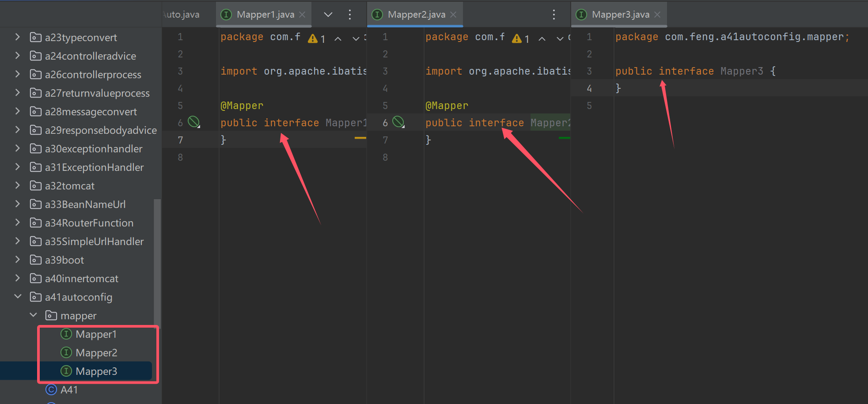Click the Mapper1.java tab interface icon
The width and height of the screenshot is (868, 404).
[x=226, y=15]
